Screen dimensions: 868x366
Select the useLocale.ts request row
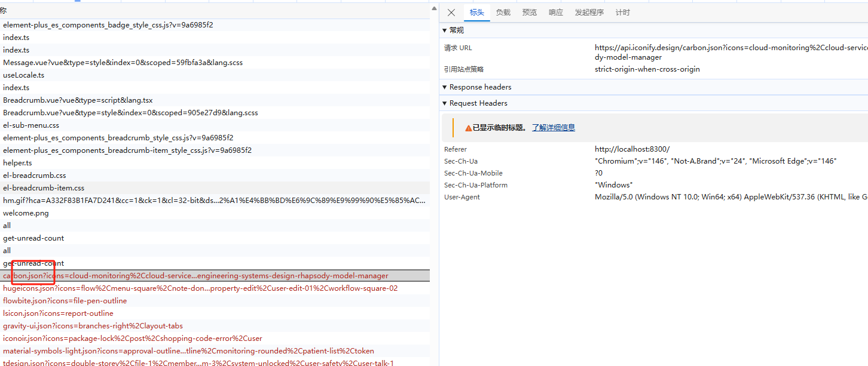(x=23, y=75)
